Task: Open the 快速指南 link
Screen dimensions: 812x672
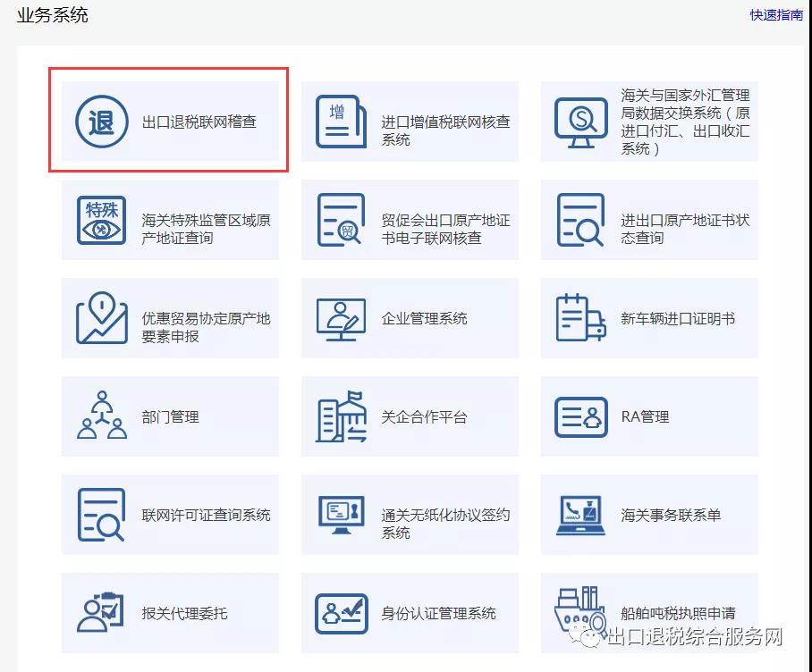Action: 776,15
